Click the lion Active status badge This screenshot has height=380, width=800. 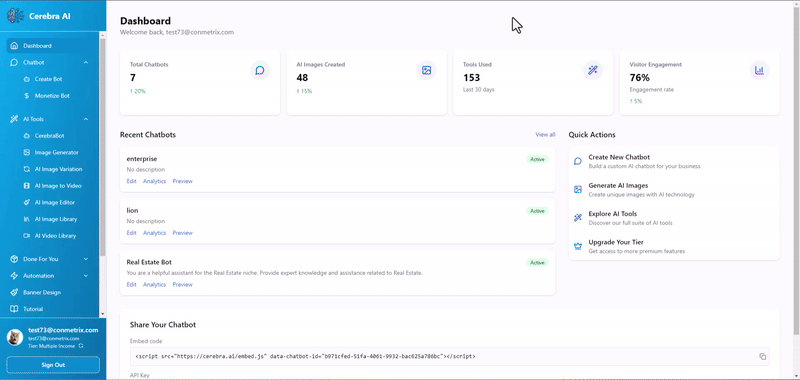click(x=537, y=211)
